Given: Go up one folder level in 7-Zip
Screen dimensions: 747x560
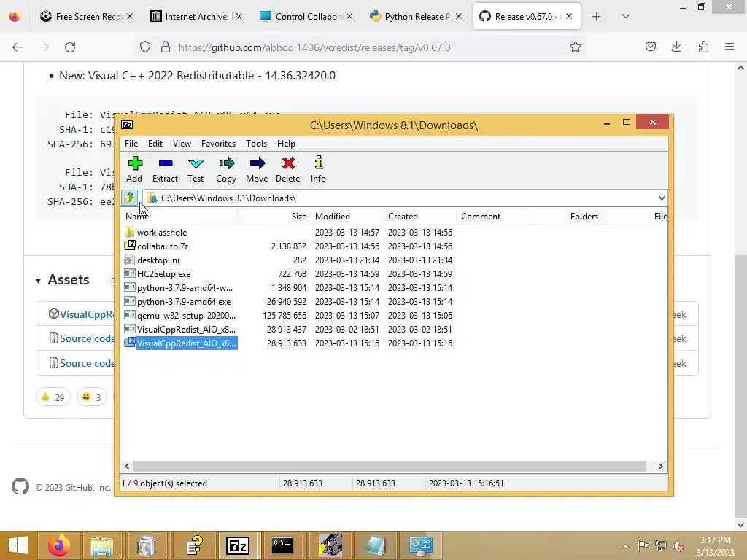Looking at the screenshot, I should pos(129,198).
